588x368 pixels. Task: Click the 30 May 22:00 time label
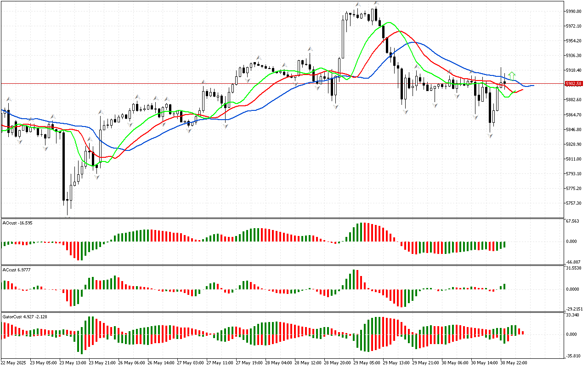pos(514,363)
